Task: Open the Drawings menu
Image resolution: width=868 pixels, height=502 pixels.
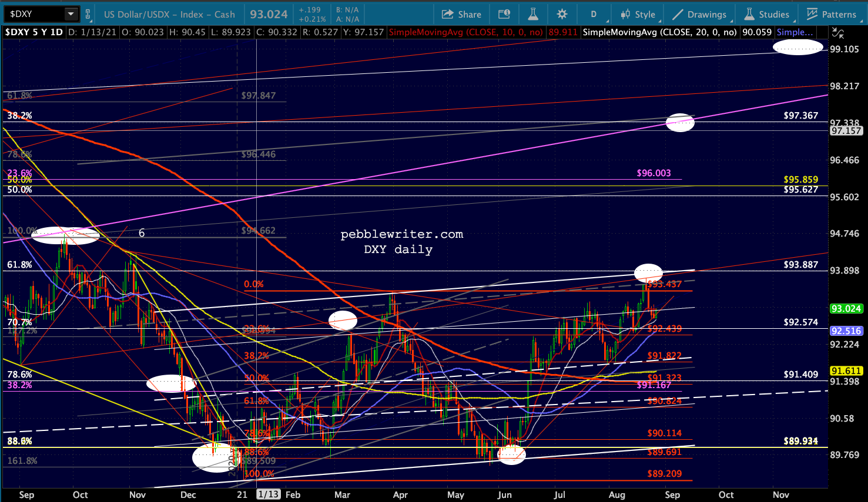Action: pos(699,15)
